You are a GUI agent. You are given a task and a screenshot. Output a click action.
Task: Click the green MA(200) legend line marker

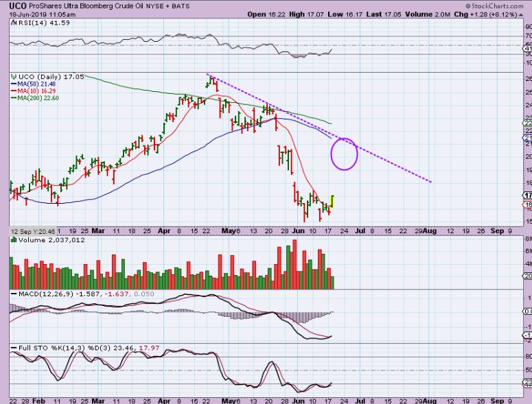coord(14,98)
